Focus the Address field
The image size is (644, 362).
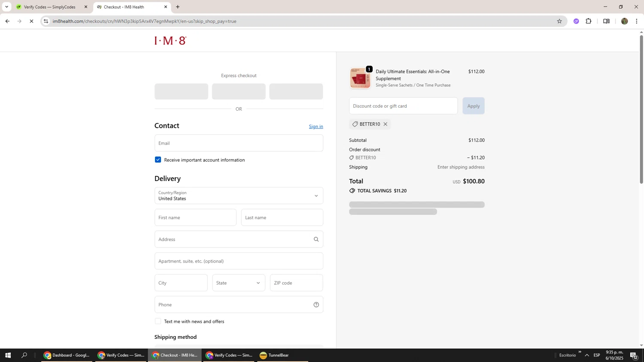[x=239, y=239]
